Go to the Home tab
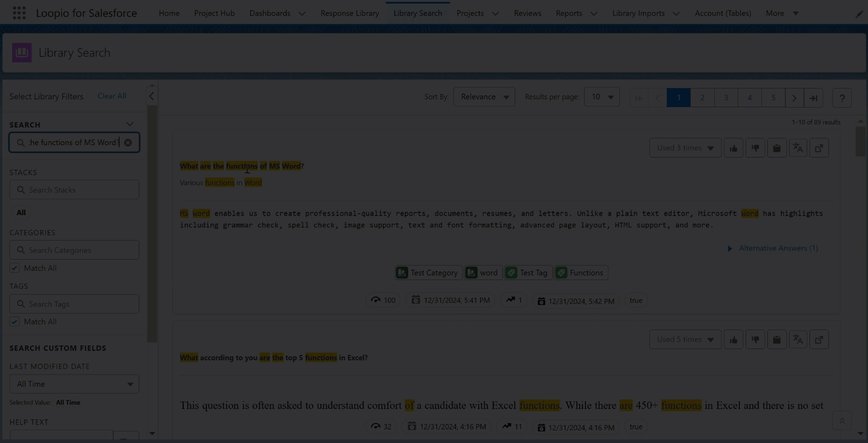This screenshot has width=868, height=443. pos(169,13)
